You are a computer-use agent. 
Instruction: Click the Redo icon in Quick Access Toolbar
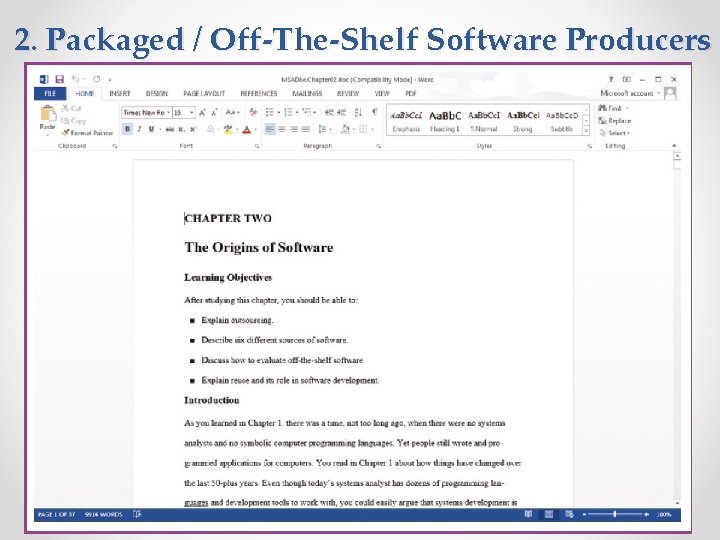[96, 79]
